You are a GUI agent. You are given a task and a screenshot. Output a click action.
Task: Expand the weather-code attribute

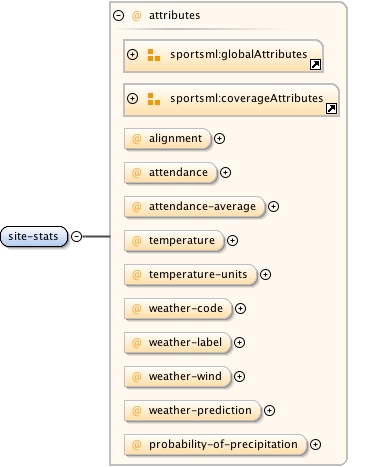pos(240,308)
